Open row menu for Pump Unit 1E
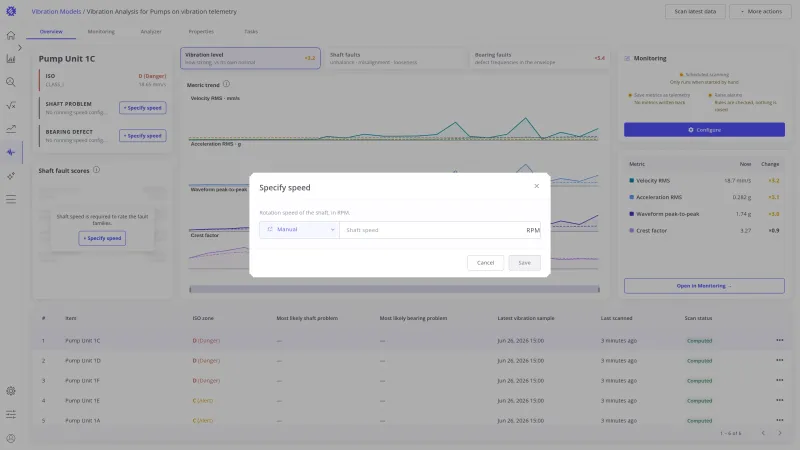 point(780,401)
